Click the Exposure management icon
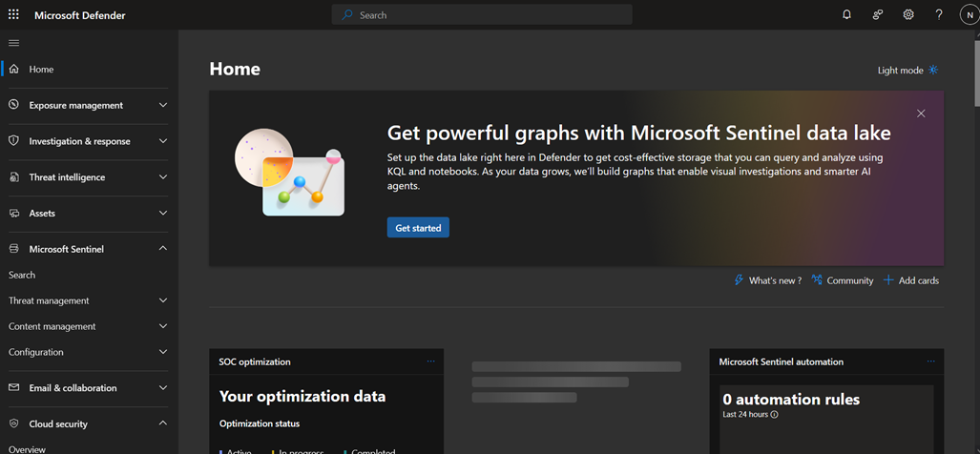 tap(13, 105)
